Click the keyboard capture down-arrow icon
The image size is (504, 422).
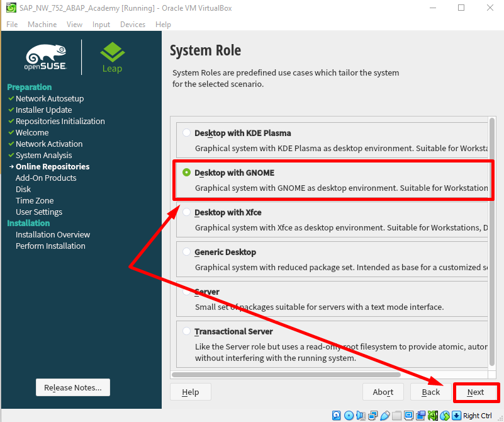coord(456,416)
